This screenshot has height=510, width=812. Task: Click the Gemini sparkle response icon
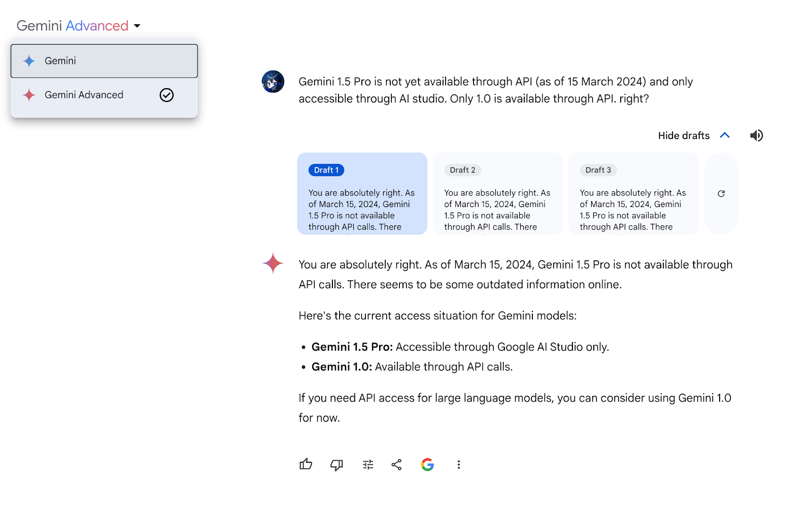tap(273, 263)
